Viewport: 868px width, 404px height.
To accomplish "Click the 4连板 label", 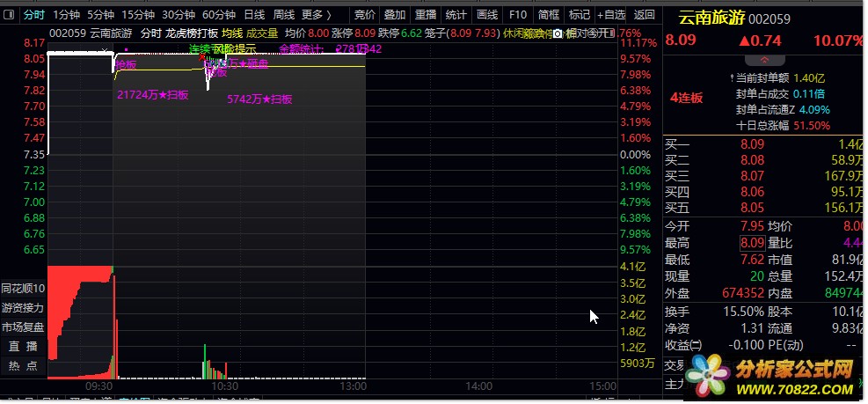I will click(687, 98).
